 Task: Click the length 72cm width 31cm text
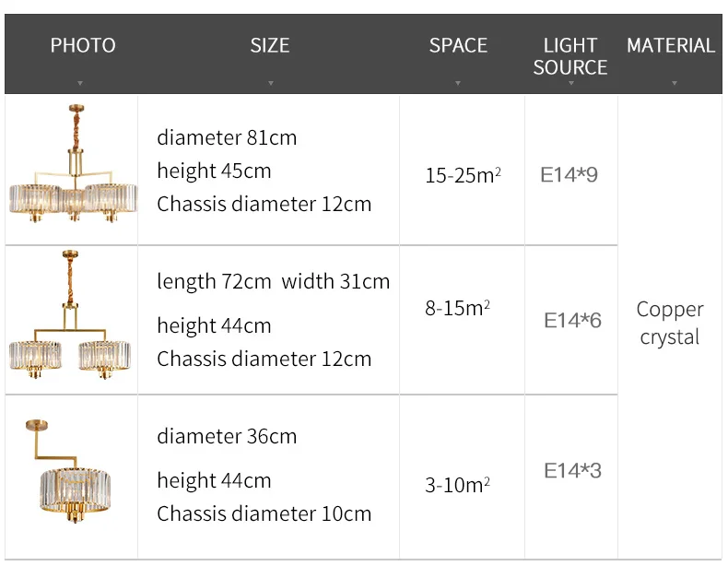point(274,282)
